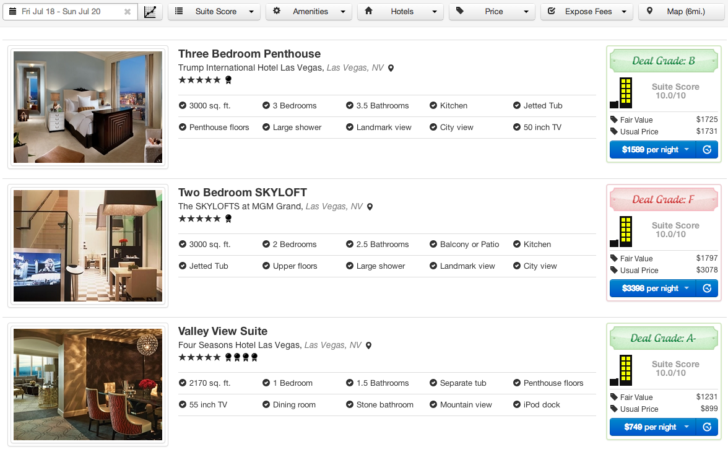Refresh the $1589 per night price
The height and width of the screenshot is (452, 728).
click(707, 150)
